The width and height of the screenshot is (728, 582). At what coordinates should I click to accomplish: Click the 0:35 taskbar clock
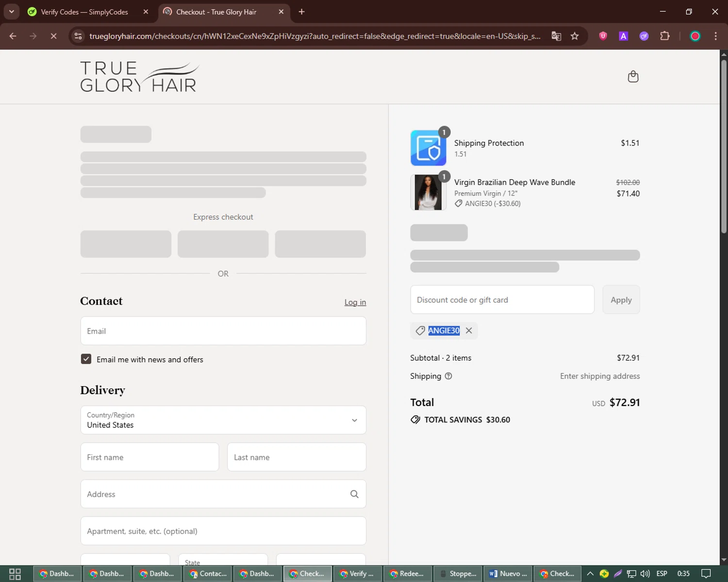tap(683, 574)
